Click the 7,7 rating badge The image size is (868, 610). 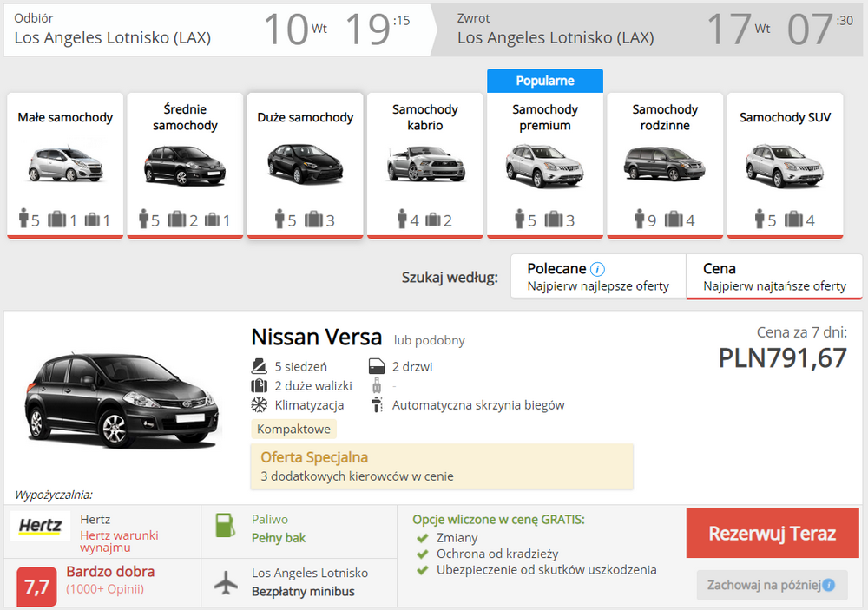pyautogui.click(x=36, y=587)
